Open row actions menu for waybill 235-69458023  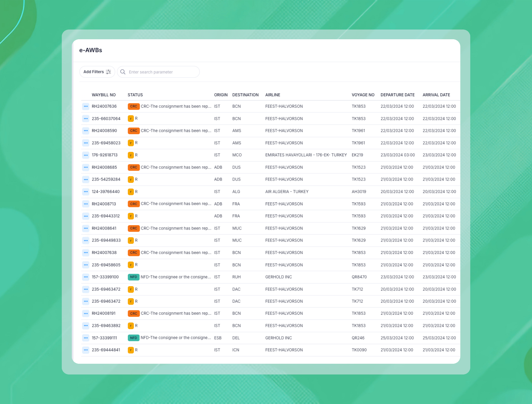(x=86, y=143)
